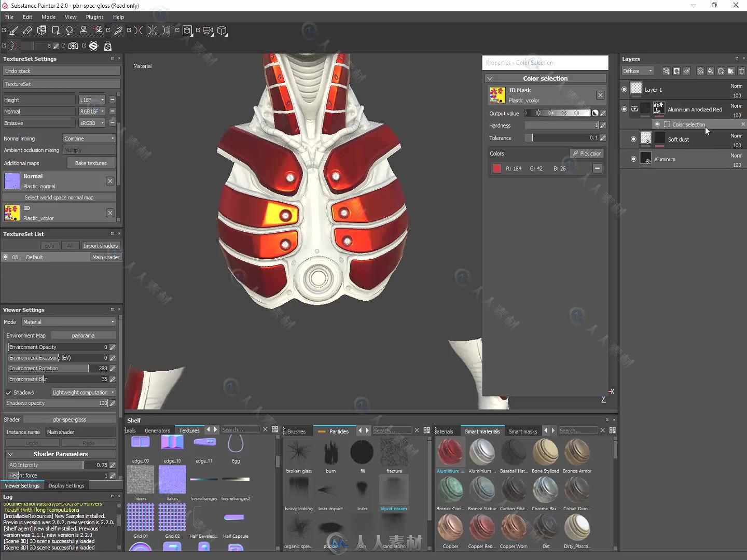Toggle Output value invert icon
This screenshot has height=560, width=747.
click(595, 113)
